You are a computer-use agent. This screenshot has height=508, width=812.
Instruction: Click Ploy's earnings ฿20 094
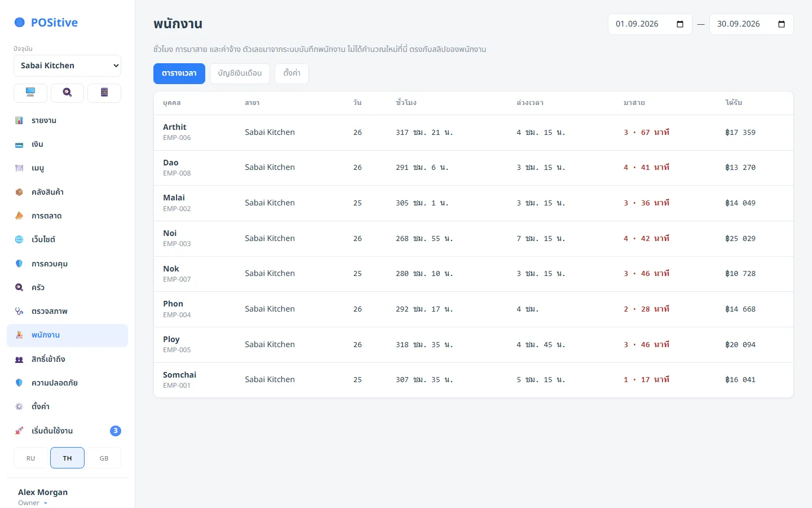pyautogui.click(x=740, y=344)
